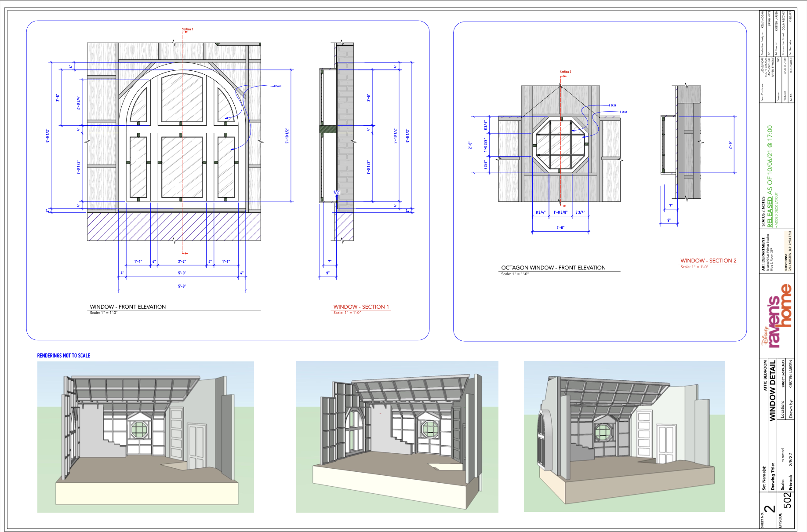Click the Raven's Home logo
Viewport: 807px width, 532px height.
click(x=777, y=317)
